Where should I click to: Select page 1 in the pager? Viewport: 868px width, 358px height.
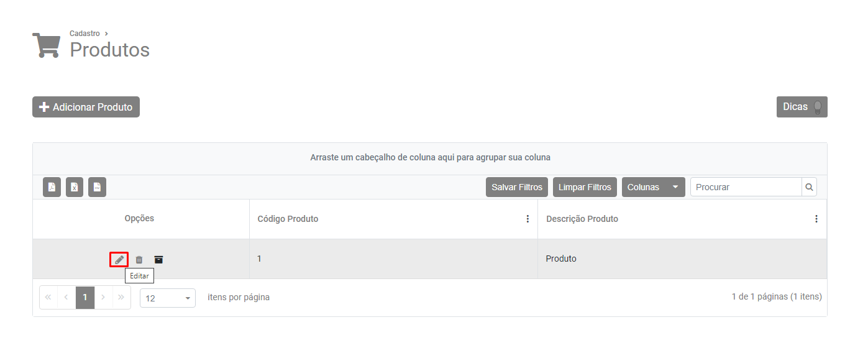(x=85, y=298)
